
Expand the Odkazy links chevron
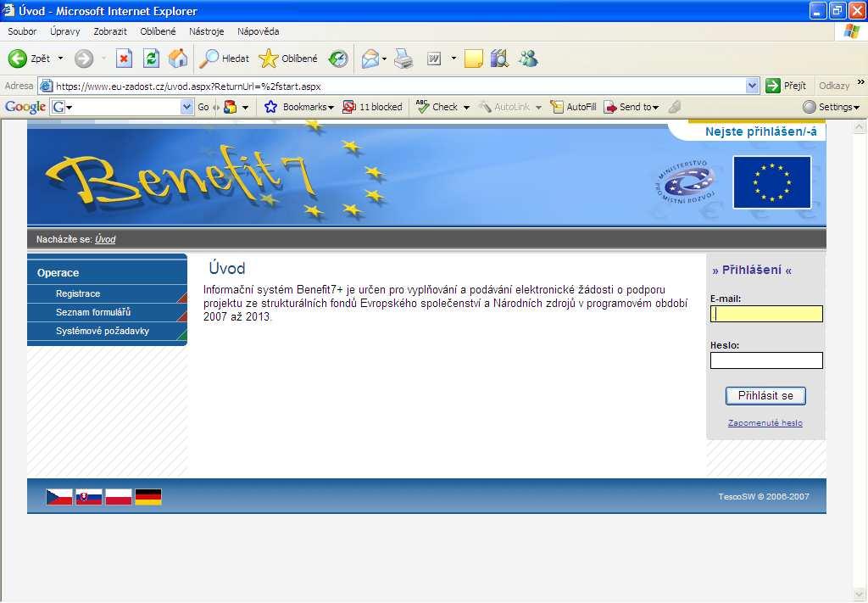click(x=861, y=82)
